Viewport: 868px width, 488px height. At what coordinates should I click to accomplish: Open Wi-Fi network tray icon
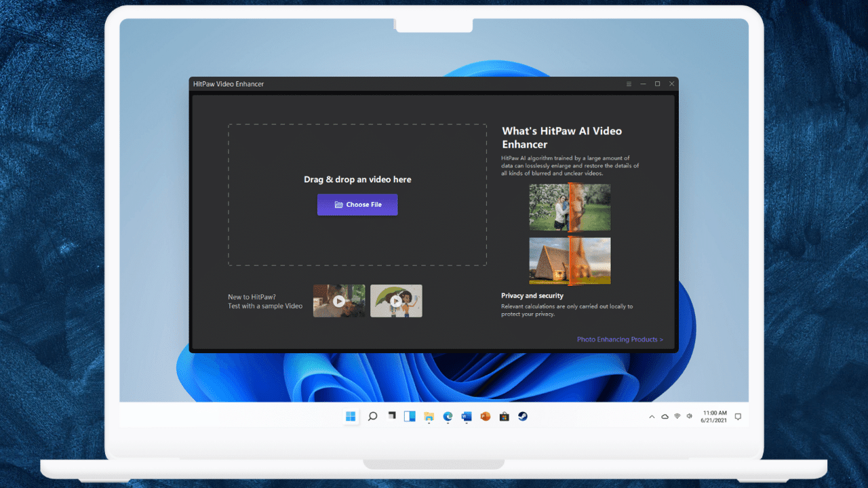[x=677, y=416]
